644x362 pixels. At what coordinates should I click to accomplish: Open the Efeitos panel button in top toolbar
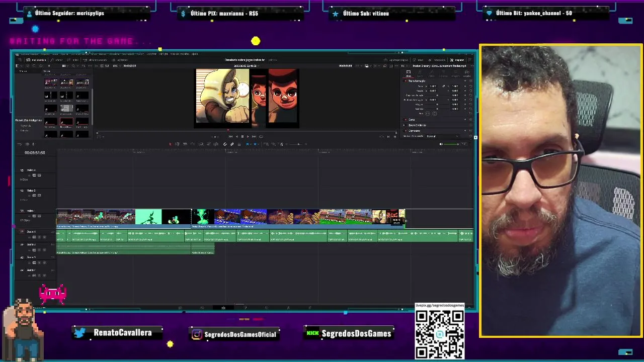pos(56,60)
